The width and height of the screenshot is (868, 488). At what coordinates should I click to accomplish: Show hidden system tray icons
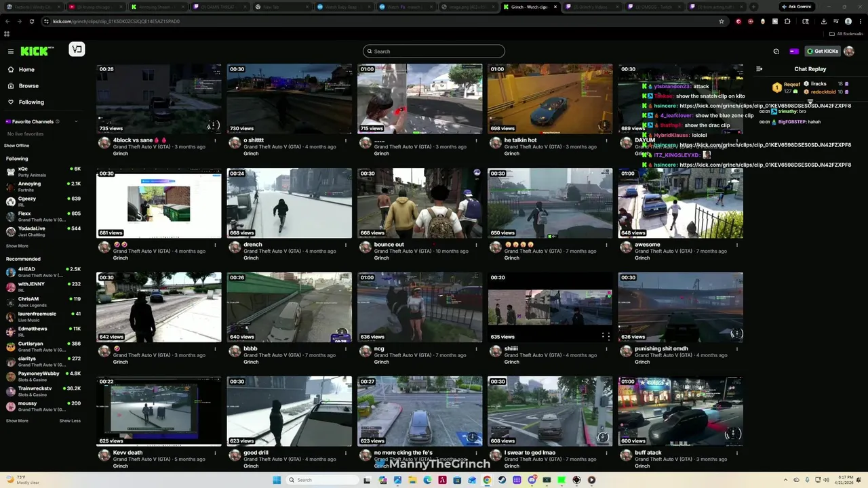coord(786,480)
